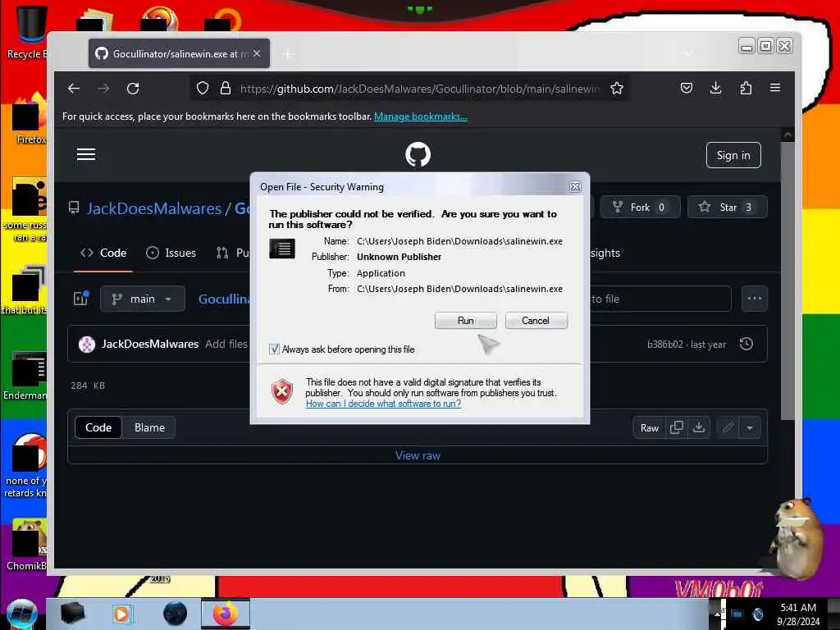Click the Gocullinator breadcrumb link
Viewport: 840px width, 630px height.
click(x=224, y=299)
